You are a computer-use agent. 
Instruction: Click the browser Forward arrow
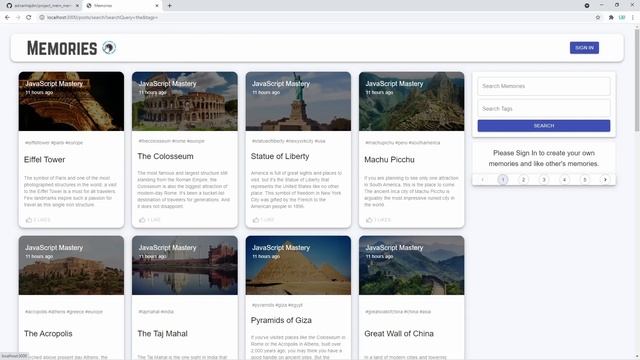pos(18,18)
